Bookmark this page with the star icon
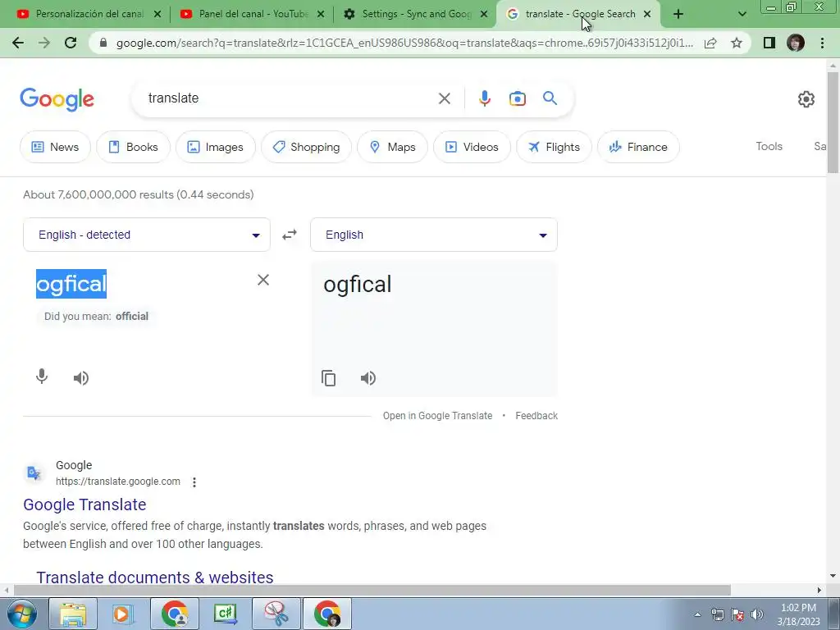Viewport: 840px width, 630px height. coord(737,43)
